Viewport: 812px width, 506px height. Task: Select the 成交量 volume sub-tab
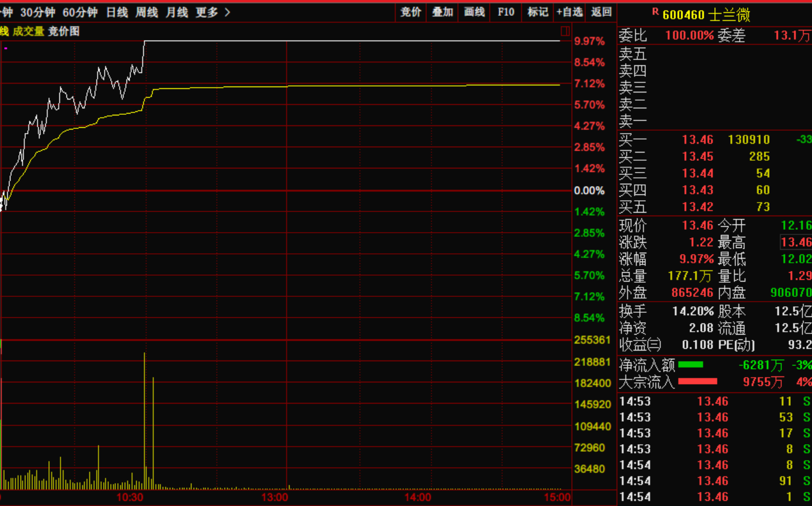click(x=28, y=31)
